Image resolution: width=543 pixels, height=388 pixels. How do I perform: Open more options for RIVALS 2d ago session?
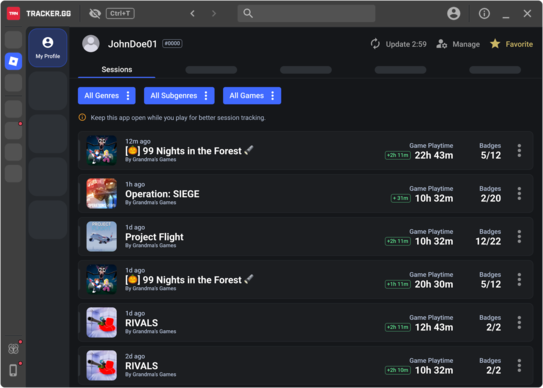[519, 365]
